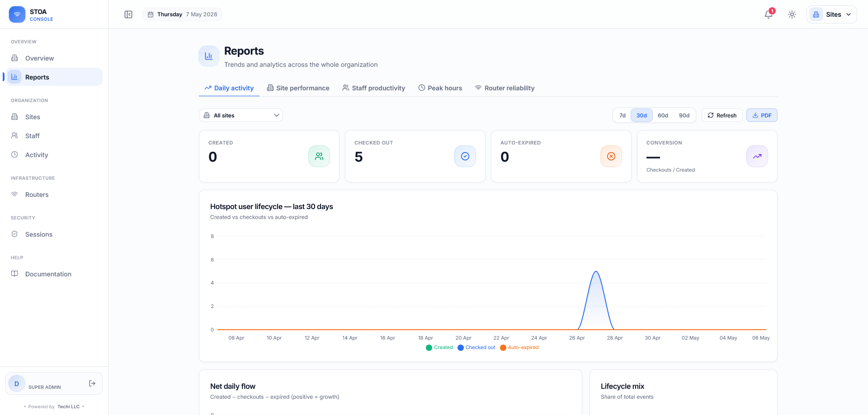Click the user avatar D
The image size is (868, 415).
click(17, 383)
